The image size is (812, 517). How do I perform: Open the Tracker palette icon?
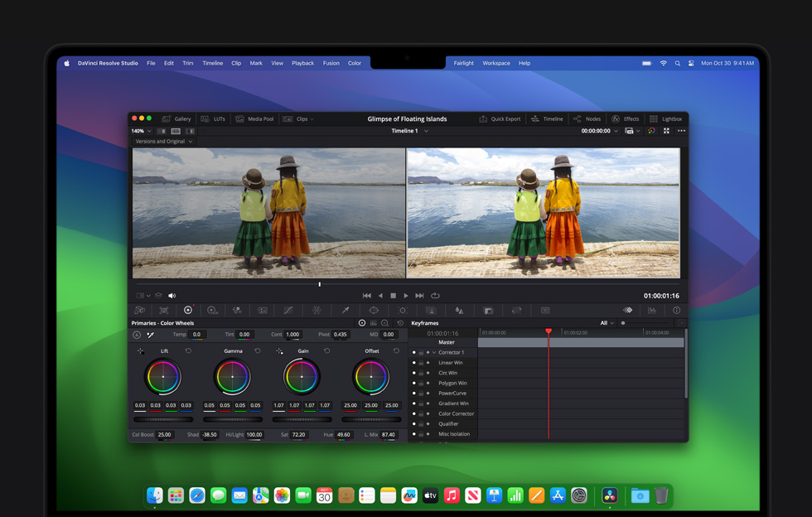click(x=403, y=311)
